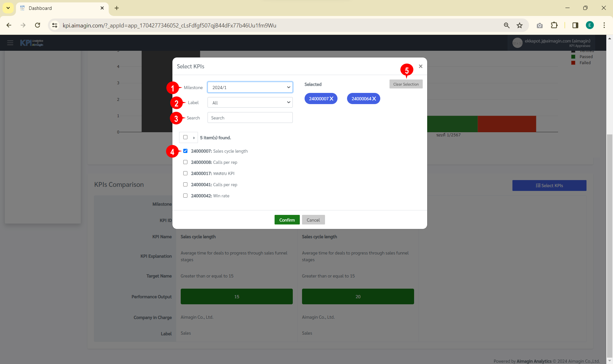Go back to previous page
Screen dimensions: 613x364
[9, 25]
